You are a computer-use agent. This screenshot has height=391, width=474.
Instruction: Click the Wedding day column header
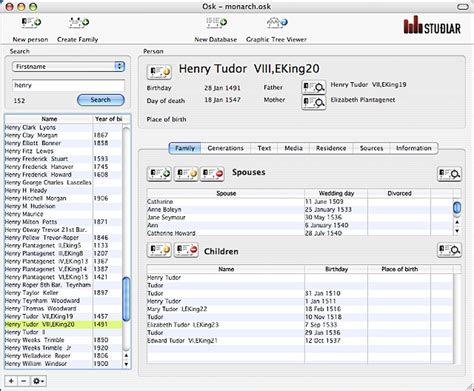point(336,193)
